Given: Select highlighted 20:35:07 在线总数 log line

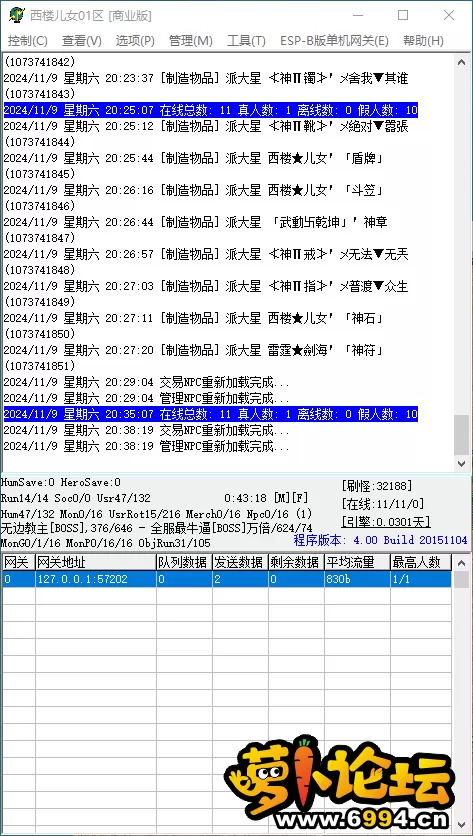Looking at the screenshot, I should click(211, 414).
